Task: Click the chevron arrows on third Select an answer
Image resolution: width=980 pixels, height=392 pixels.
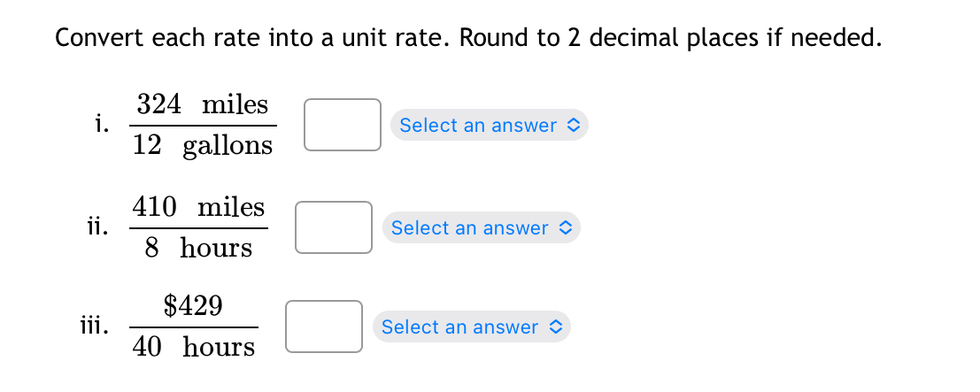Action: coord(556,327)
